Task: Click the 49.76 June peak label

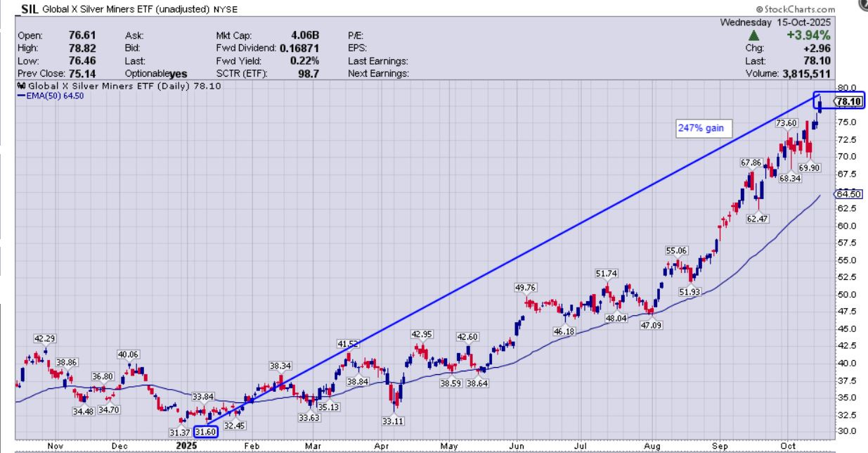Action: [526, 287]
